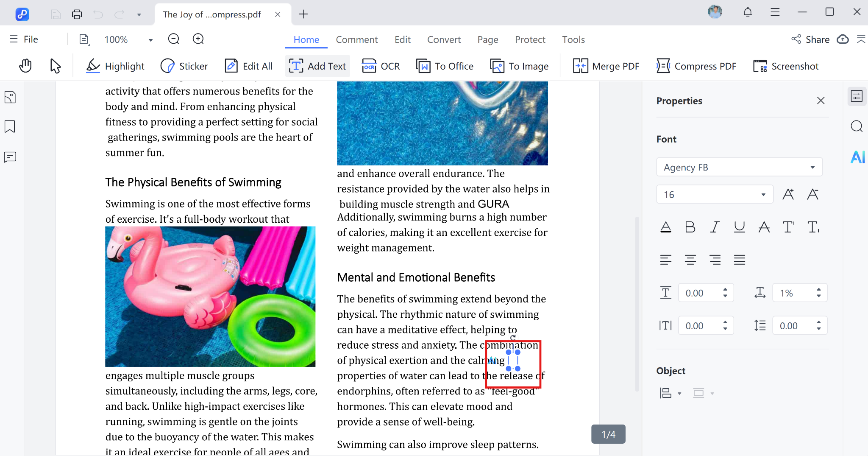Click the zoom in magnifier icon
Viewport: 868px width, 456px height.
(198, 39)
